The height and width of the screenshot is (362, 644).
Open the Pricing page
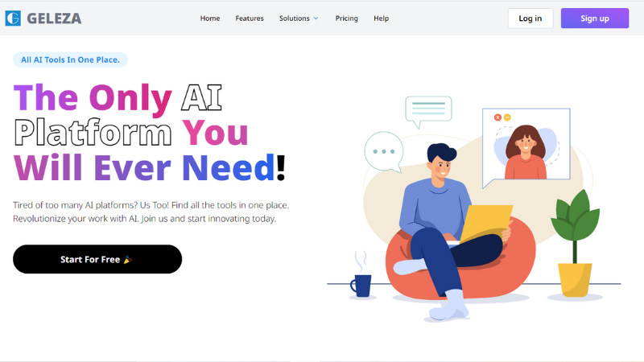(347, 19)
